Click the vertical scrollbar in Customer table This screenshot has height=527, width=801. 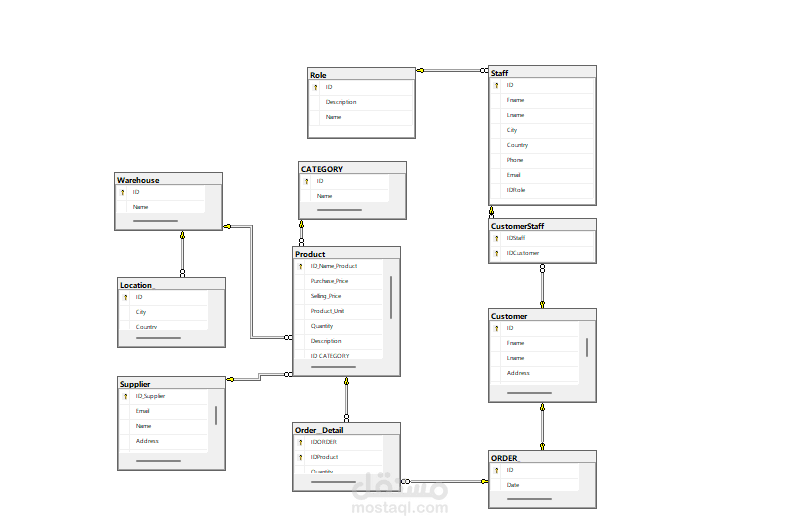click(x=586, y=347)
